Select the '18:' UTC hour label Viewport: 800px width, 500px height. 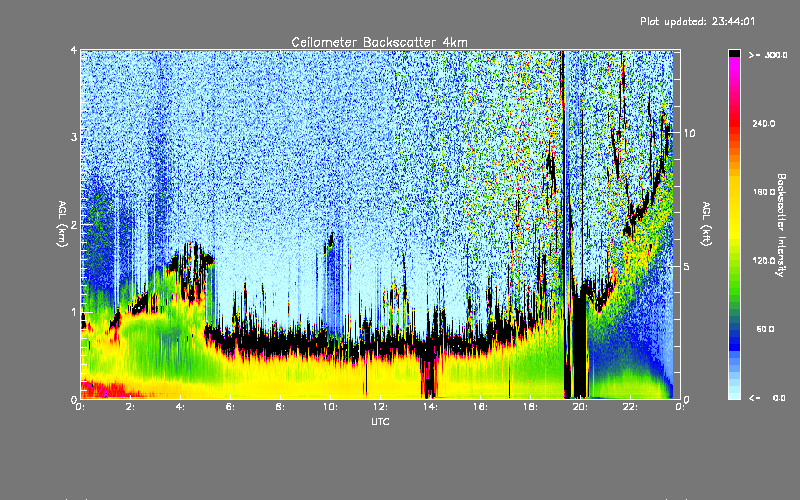click(x=530, y=407)
